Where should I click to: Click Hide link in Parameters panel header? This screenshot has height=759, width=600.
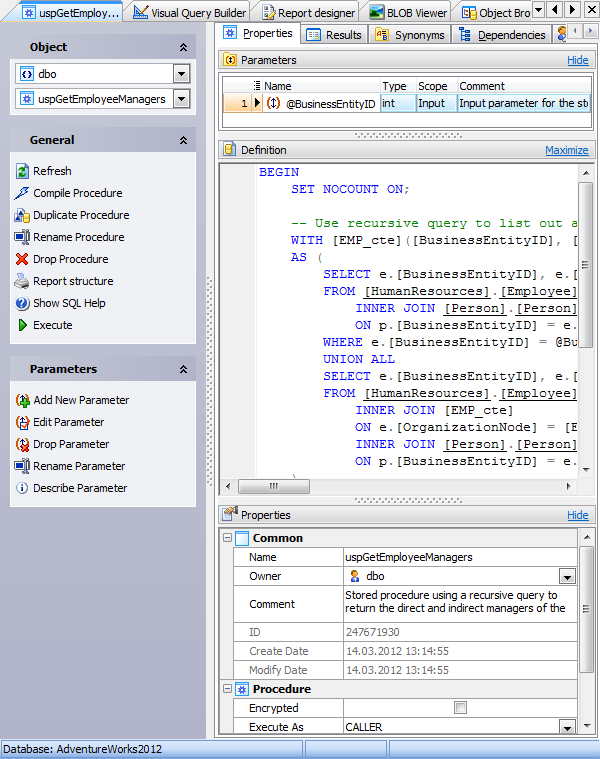577,60
